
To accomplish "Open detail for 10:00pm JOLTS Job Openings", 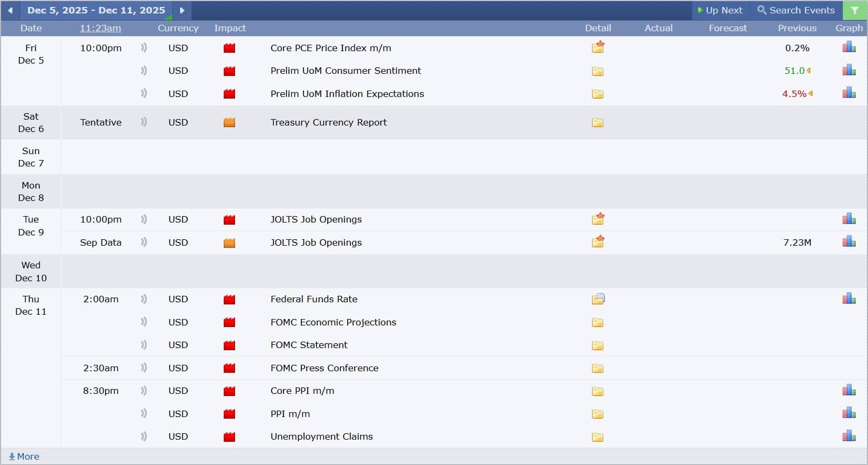I will pos(598,219).
